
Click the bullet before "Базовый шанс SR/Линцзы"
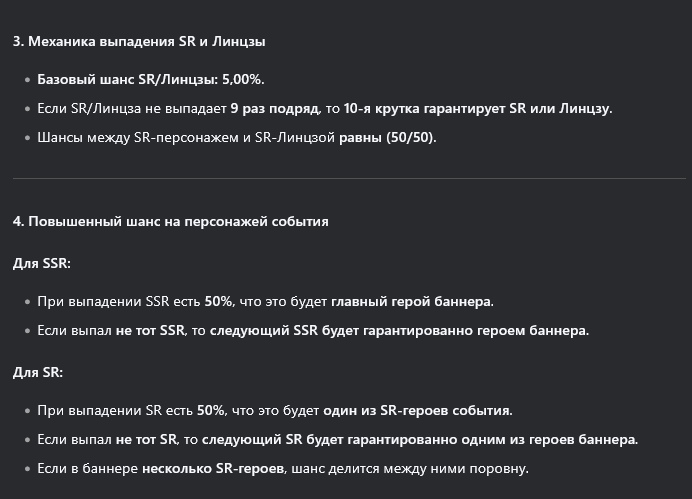pos(25,79)
